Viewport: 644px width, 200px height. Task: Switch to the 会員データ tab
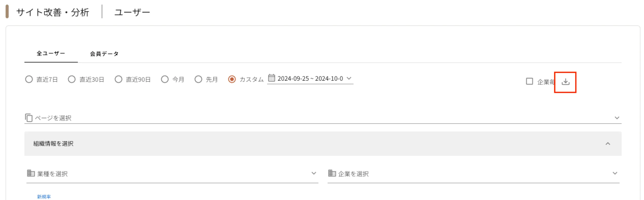click(x=104, y=54)
